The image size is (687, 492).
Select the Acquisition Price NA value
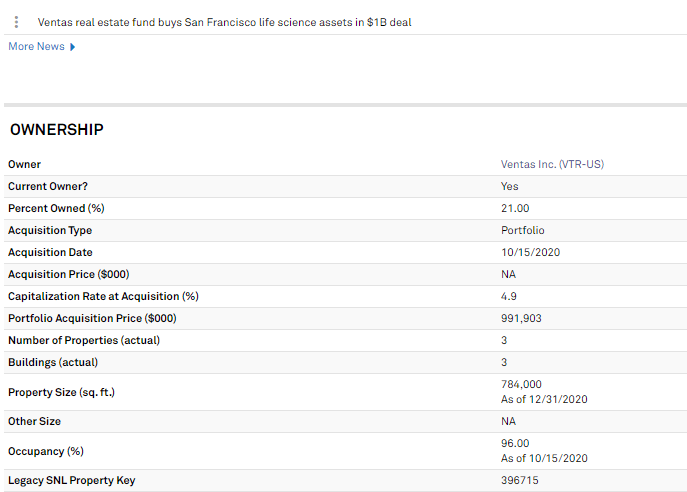point(508,274)
